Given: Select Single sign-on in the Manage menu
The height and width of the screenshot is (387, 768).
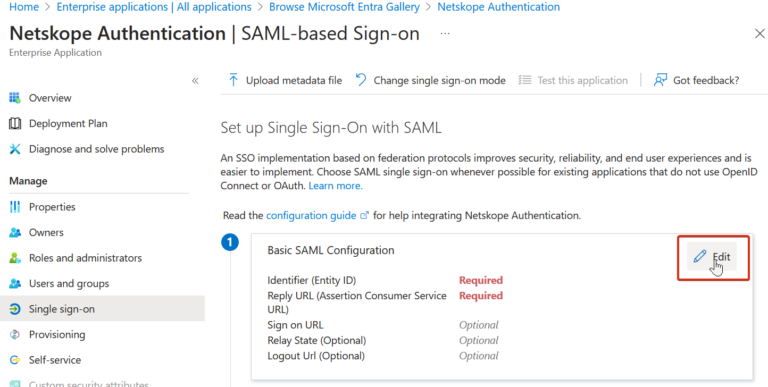Looking at the screenshot, I should [x=102, y=309].
